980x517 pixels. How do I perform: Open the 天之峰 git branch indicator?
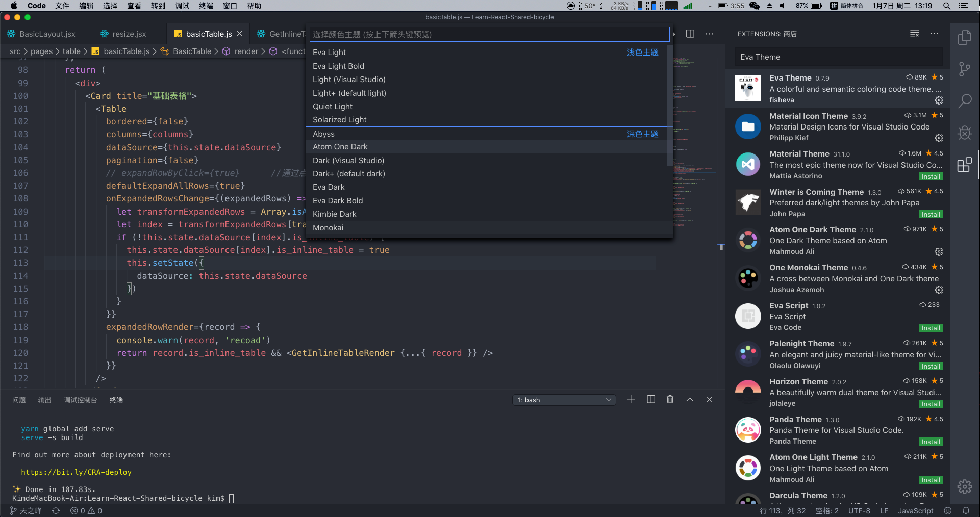[26, 510]
